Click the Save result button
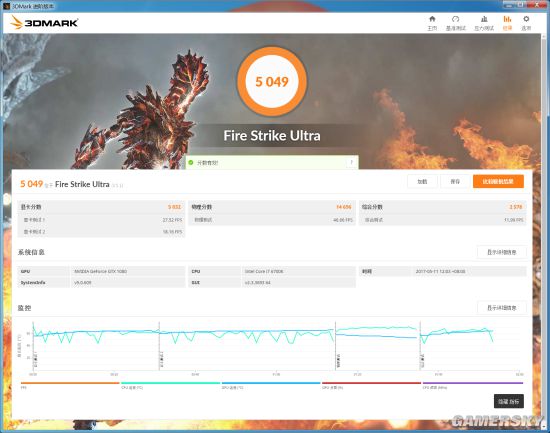 [x=455, y=181]
